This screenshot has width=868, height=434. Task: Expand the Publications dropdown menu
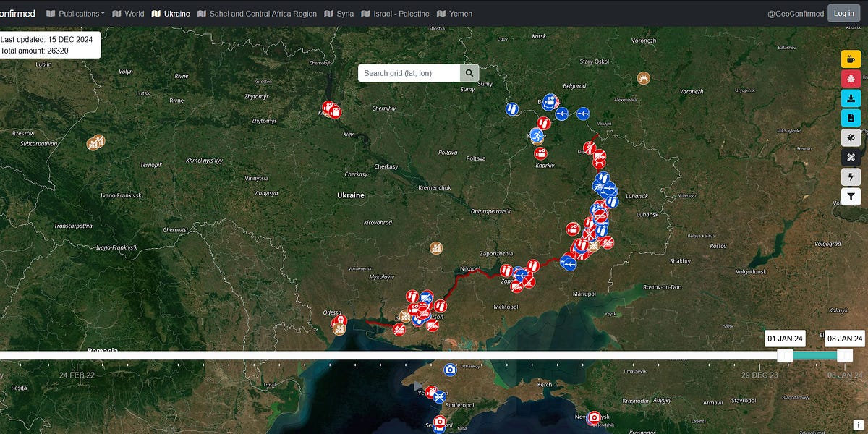pyautogui.click(x=75, y=13)
